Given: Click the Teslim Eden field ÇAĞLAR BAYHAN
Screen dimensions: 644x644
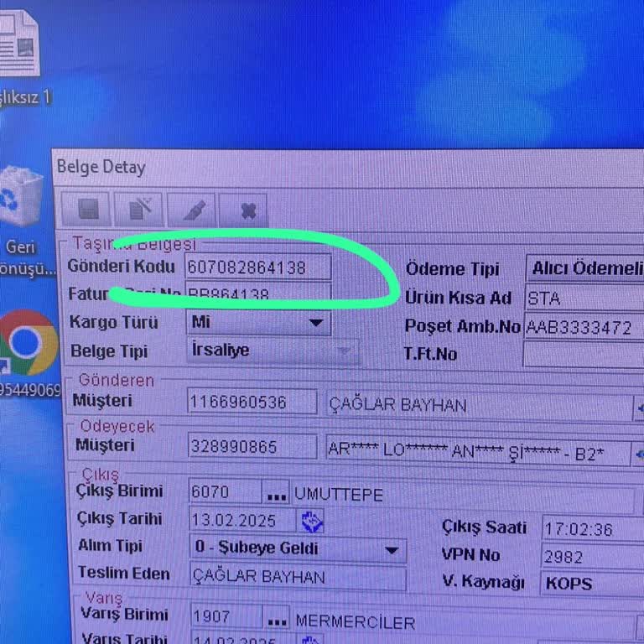Looking at the screenshot, I should click(x=299, y=578).
